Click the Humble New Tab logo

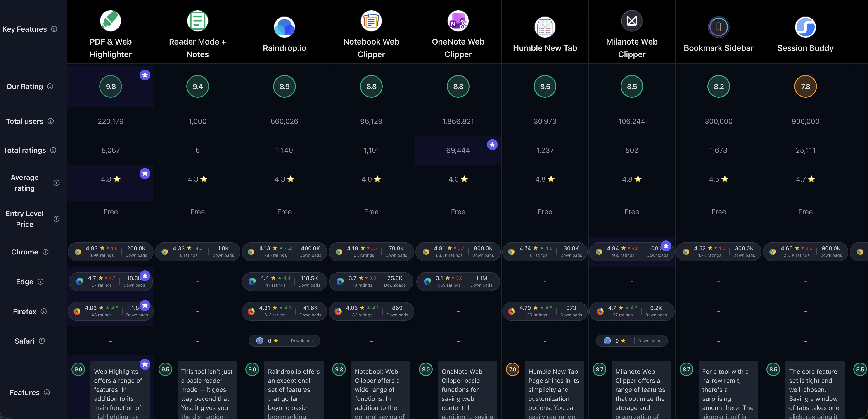(x=545, y=27)
